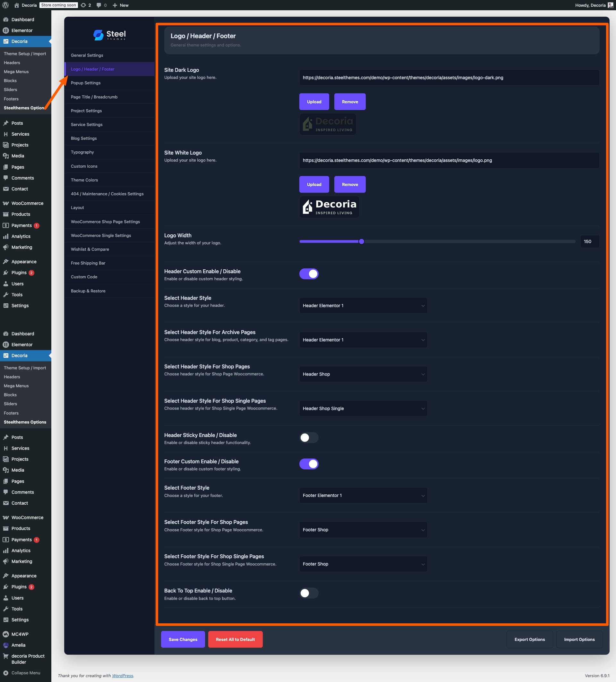Open WooCommerce Shop Page Settings

[109, 222]
